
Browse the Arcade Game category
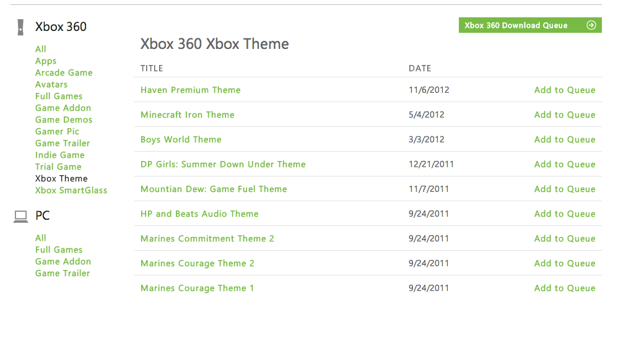click(x=64, y=72)
